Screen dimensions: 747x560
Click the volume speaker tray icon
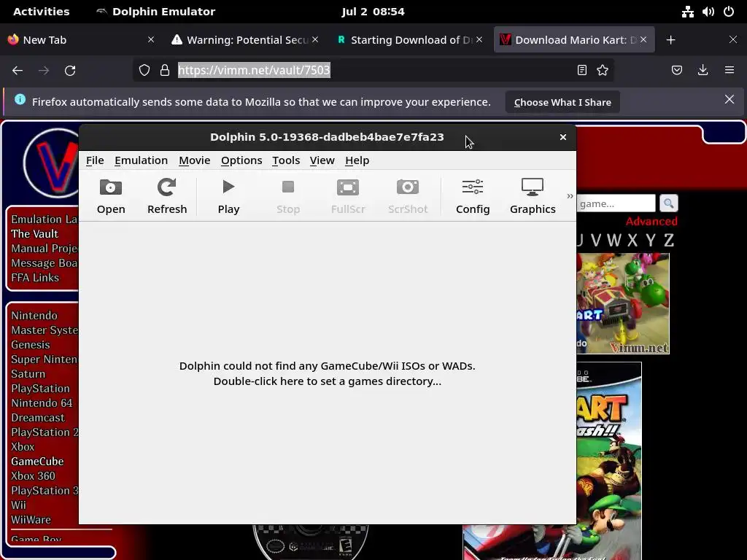(708, 12)
